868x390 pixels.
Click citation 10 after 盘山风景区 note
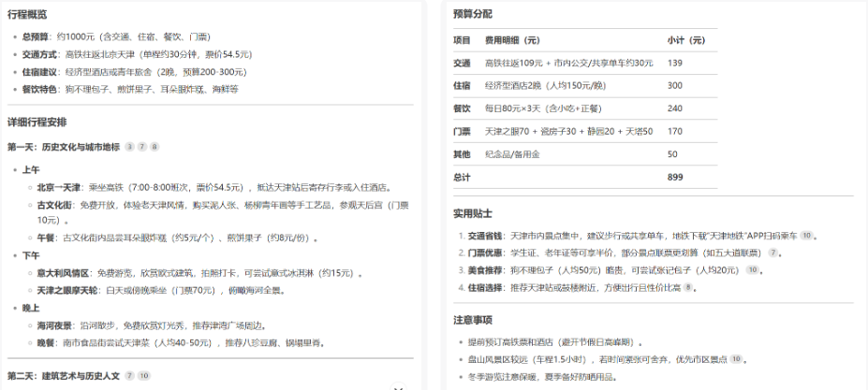[x=737, y=358]
